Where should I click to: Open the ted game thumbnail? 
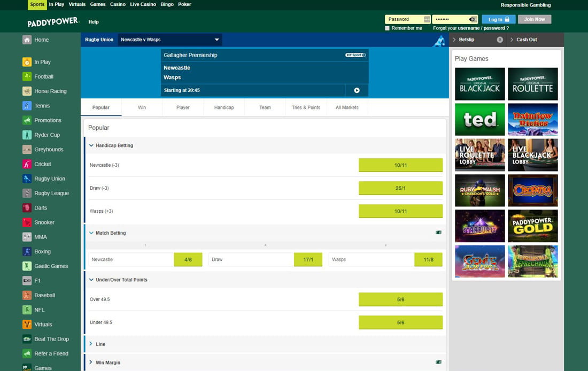click(480, 119)
